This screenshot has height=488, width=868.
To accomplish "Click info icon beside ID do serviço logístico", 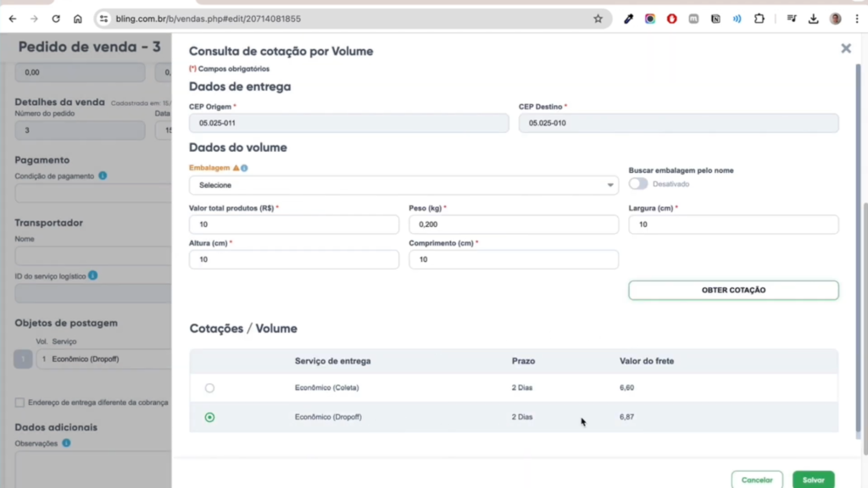I will 92,275.
